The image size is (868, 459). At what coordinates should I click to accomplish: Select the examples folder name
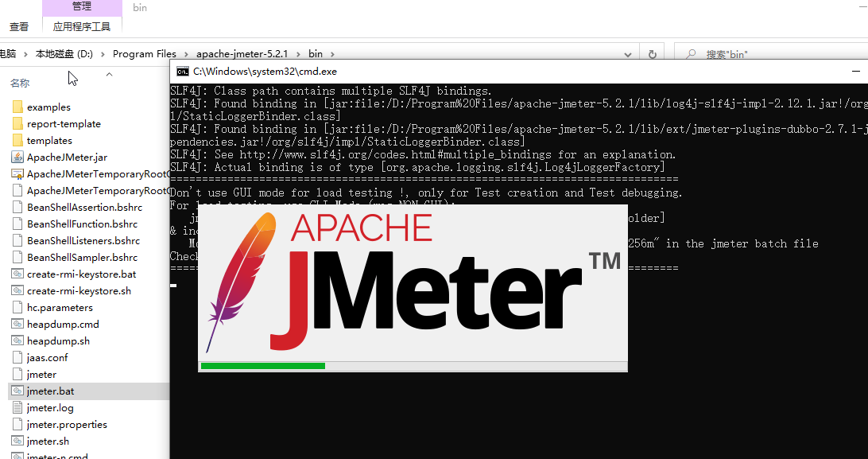pos(48,107)
